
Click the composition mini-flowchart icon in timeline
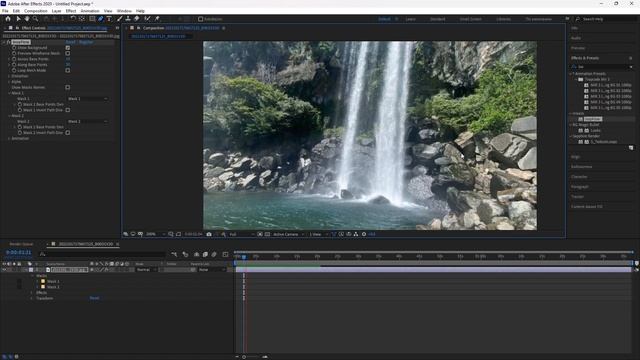[x=174, y=254]
